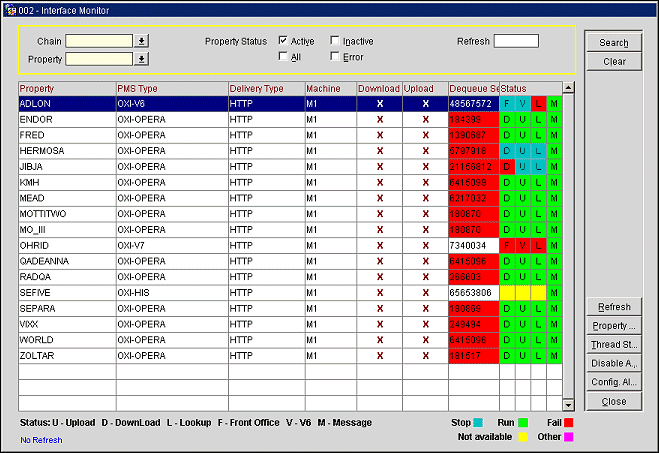This screenshot has width=659, height=453.
Task: Expand the Property dropdown arrow
Action: click(x=141, y=59)
